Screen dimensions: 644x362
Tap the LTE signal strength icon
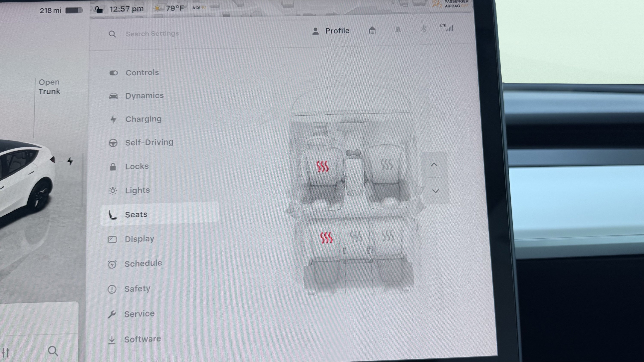[x=447, y=28]
